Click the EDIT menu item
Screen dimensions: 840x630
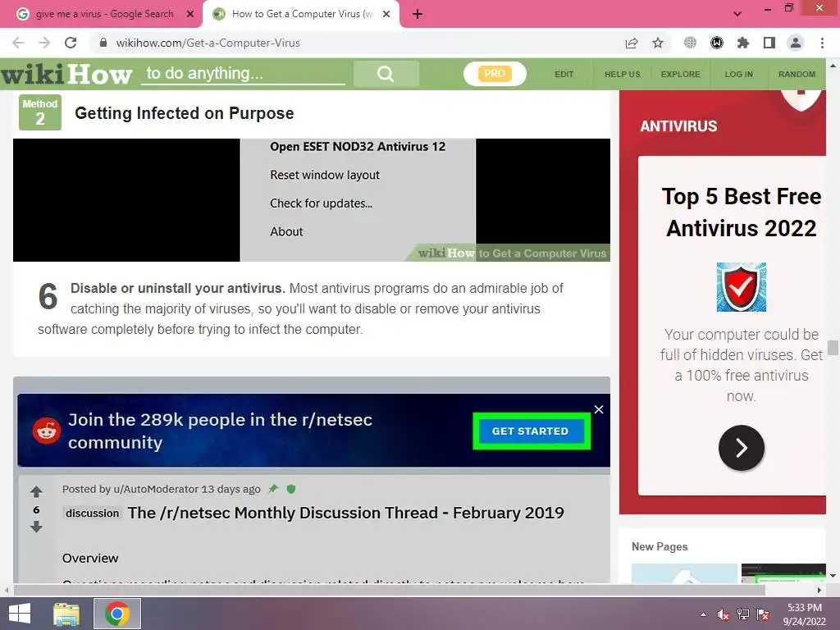click(564, 75)
